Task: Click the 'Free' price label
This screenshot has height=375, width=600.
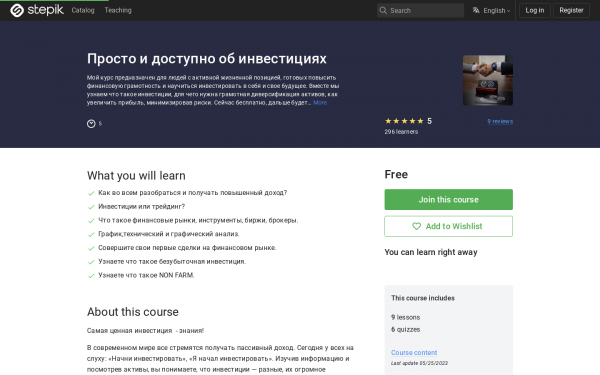Action: [396, 174]
